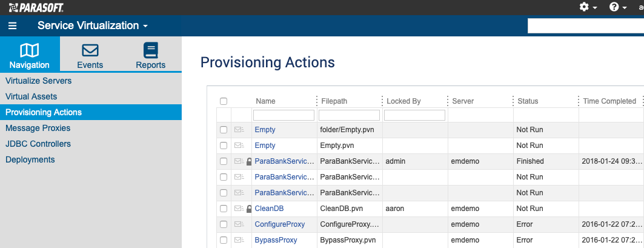Image resolution: width=644 pixels, height=248 pixels.
Task: Check the BypassProxy row checkbox
Action: click(x=224, y=240)
